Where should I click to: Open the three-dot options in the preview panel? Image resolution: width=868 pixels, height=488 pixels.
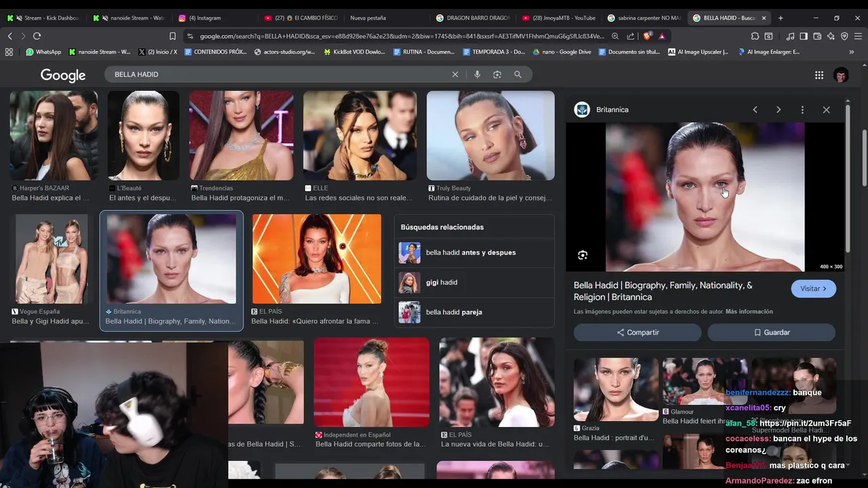802,110
